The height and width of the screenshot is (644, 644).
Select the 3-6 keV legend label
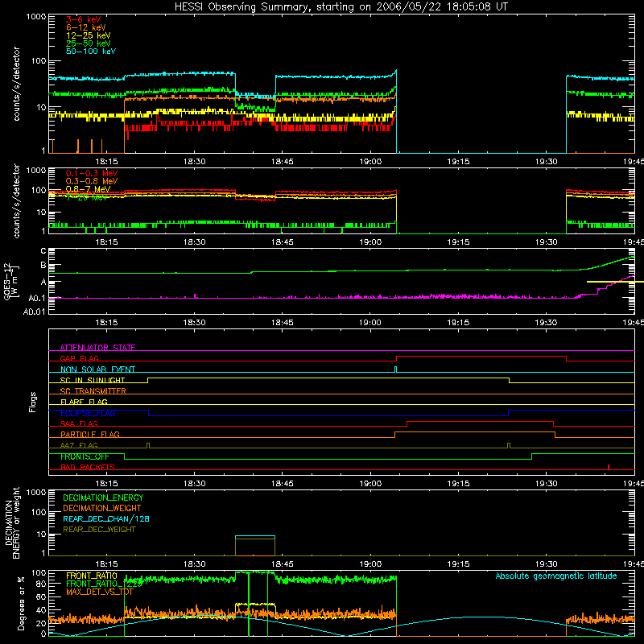pyautogui.click(x=83, y=19)
